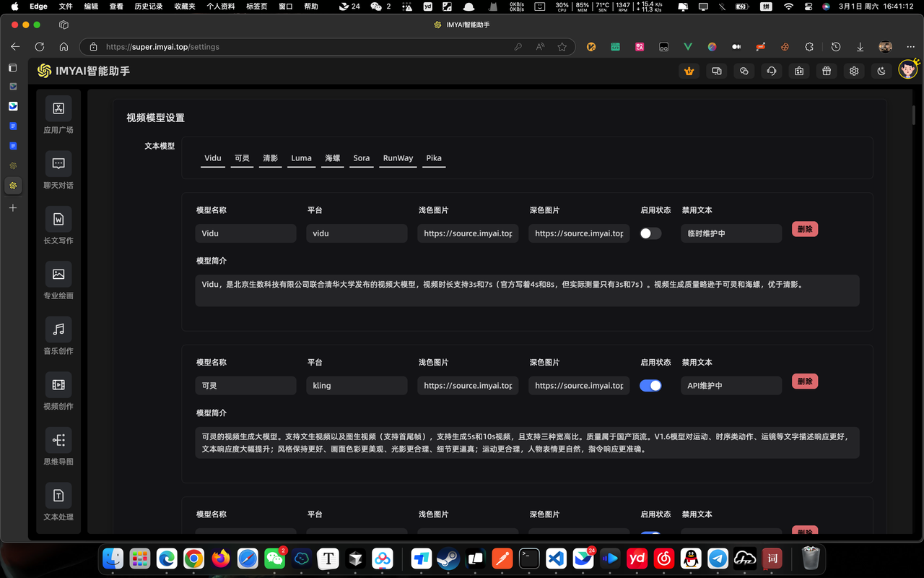Select the RunWay model tab
Screen dimensions: 924x578
click(x=398, y=158)
